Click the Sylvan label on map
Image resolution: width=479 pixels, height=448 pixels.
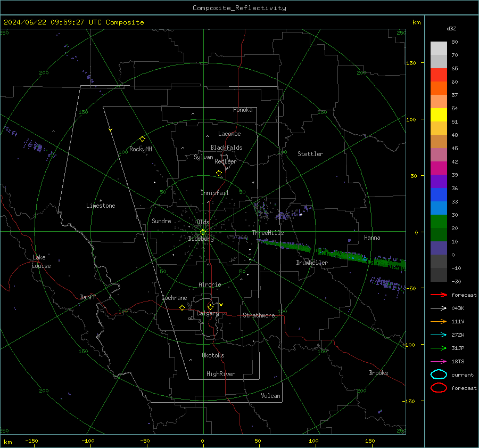(x=203, y=157)
